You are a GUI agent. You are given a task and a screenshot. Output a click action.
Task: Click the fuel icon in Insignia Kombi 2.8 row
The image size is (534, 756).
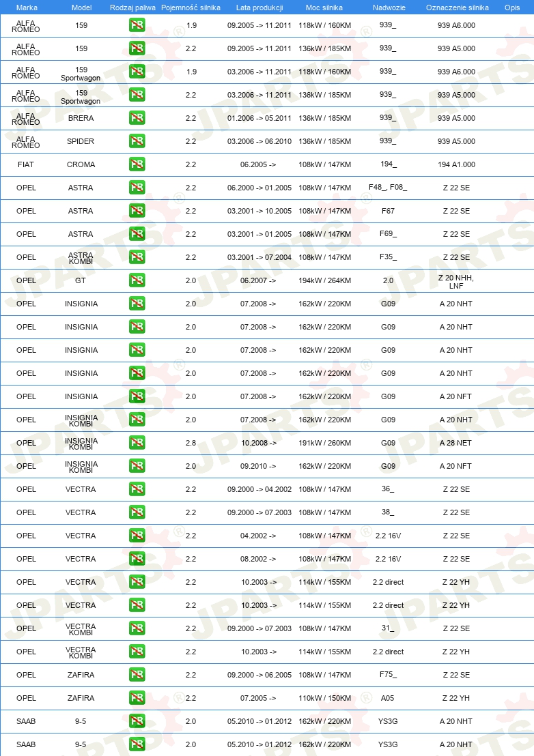pyautogui.click(x=137, y=443)
